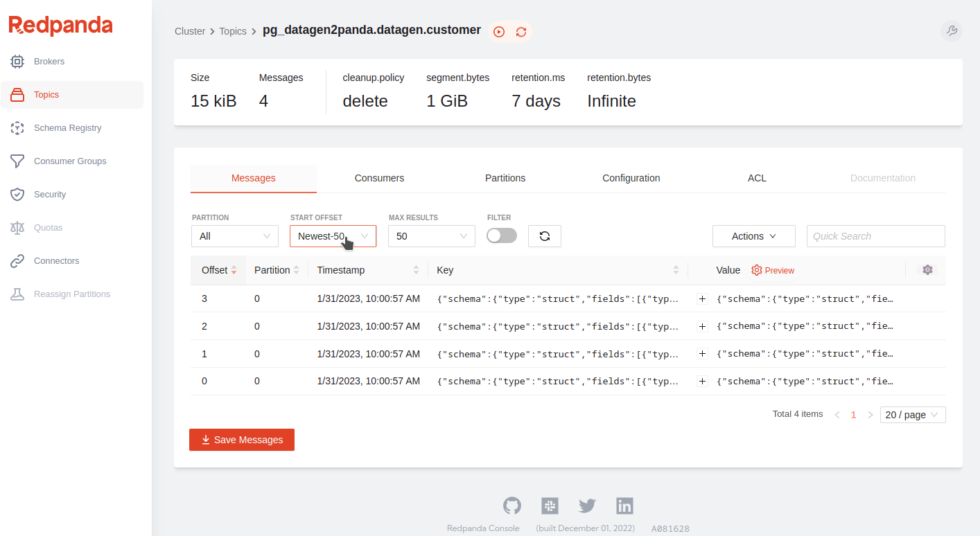Viewport: 980px width, 536px height.
Task: Click segment.bytes 1 GiB value
Action: (x=447, y=101)
